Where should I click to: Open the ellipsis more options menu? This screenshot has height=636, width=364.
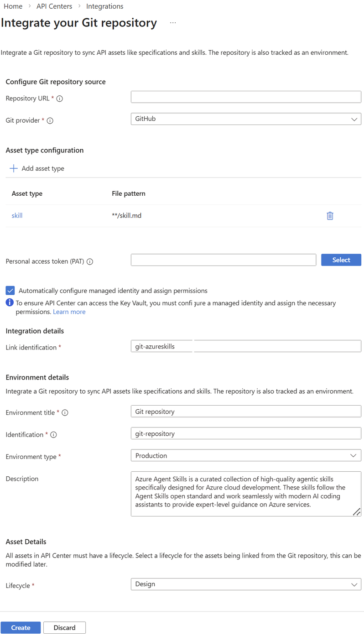[x=173, y=23]
